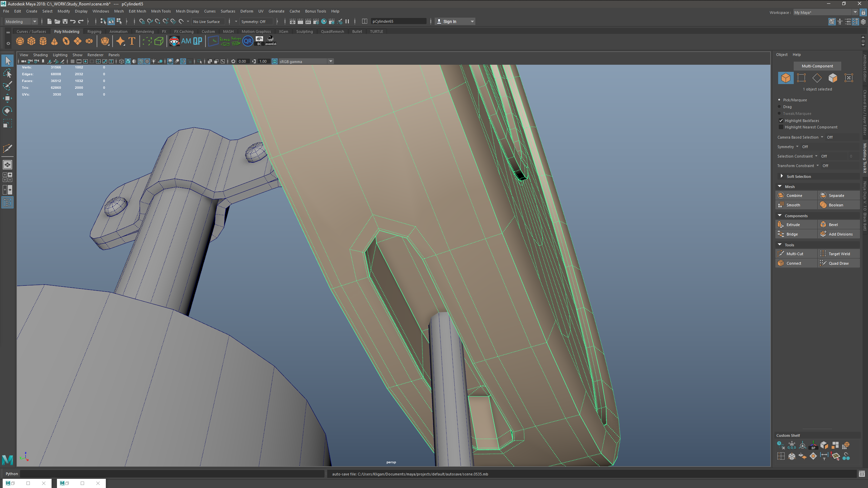
Task: Click the object name field pCylinder65
Action: pos(398,21)
